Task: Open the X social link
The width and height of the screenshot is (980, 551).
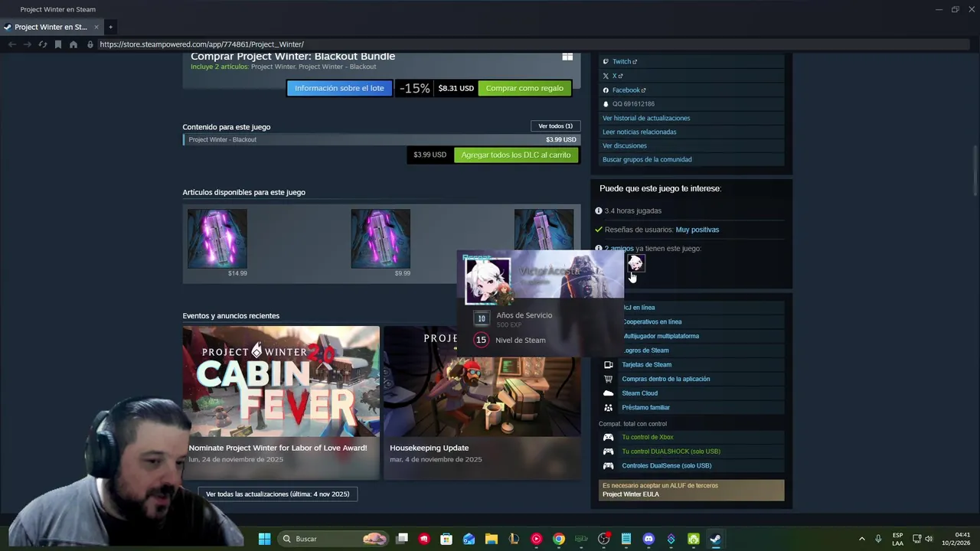Action: coord(616,76)
